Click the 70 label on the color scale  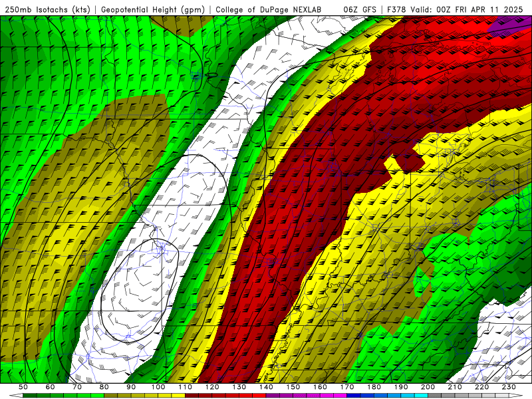(77, 387)
